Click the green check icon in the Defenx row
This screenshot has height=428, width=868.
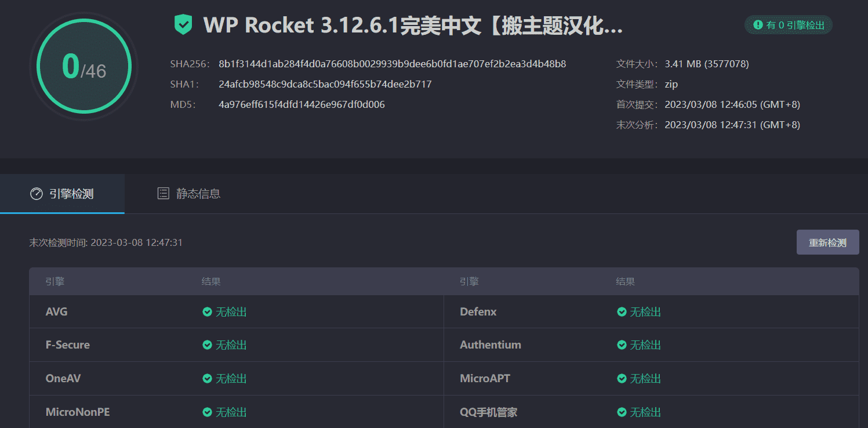click(x=622, y=312)
